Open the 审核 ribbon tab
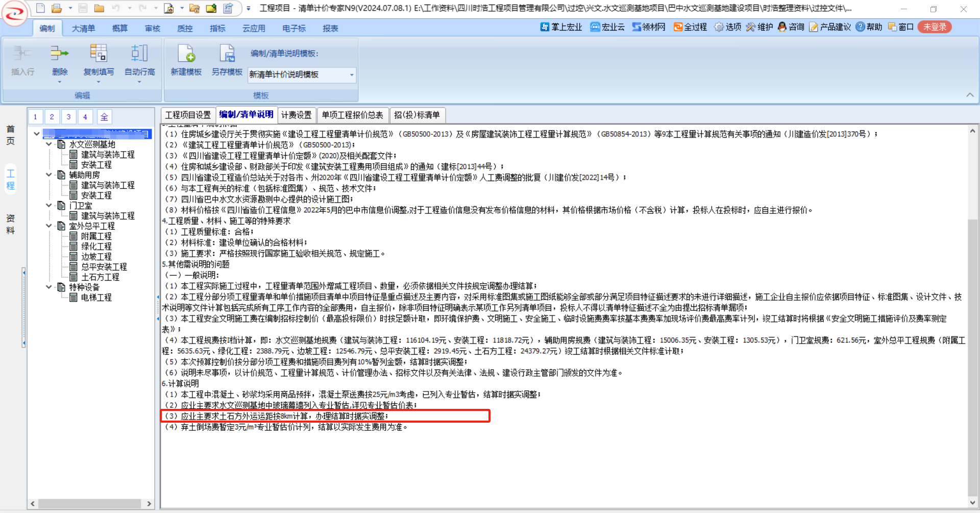Image resolution: width=980 pixels, height=513 pixels. tap(153, 28)
